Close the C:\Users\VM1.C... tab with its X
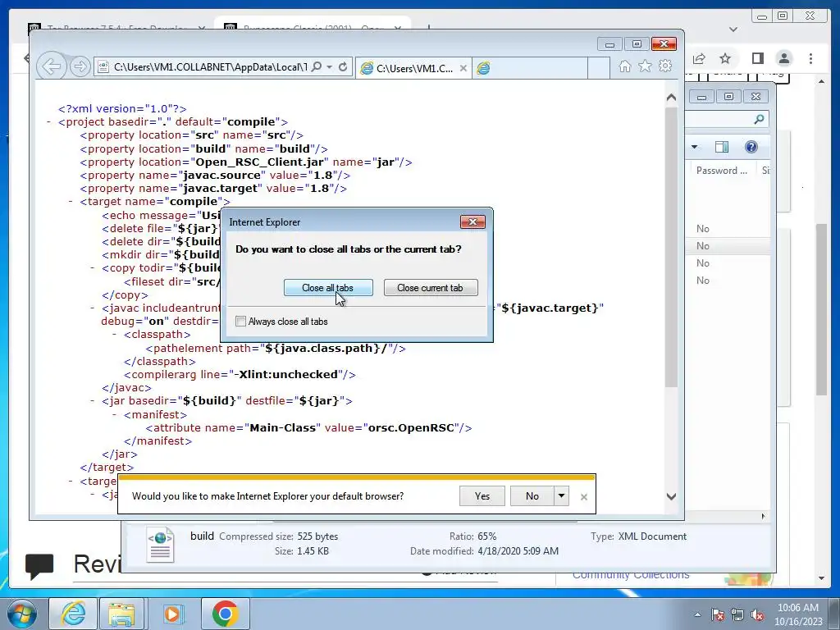 [x=463, y=68]
